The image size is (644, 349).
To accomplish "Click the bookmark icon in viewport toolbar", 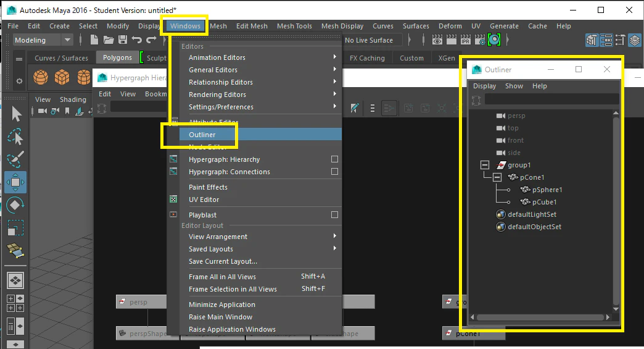I will click(67, 111).
